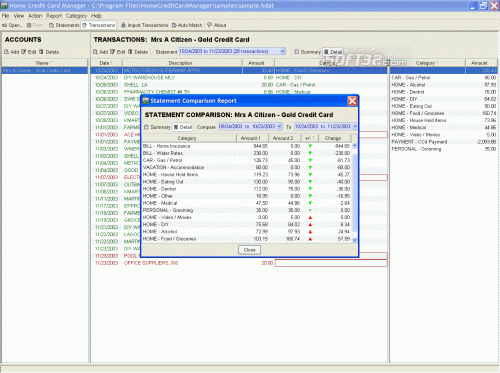Viewport: 500px width, 373px height.
Task: Click empty category field for OFFICE SUPPLIERS
Action: (x=331, y=263)
